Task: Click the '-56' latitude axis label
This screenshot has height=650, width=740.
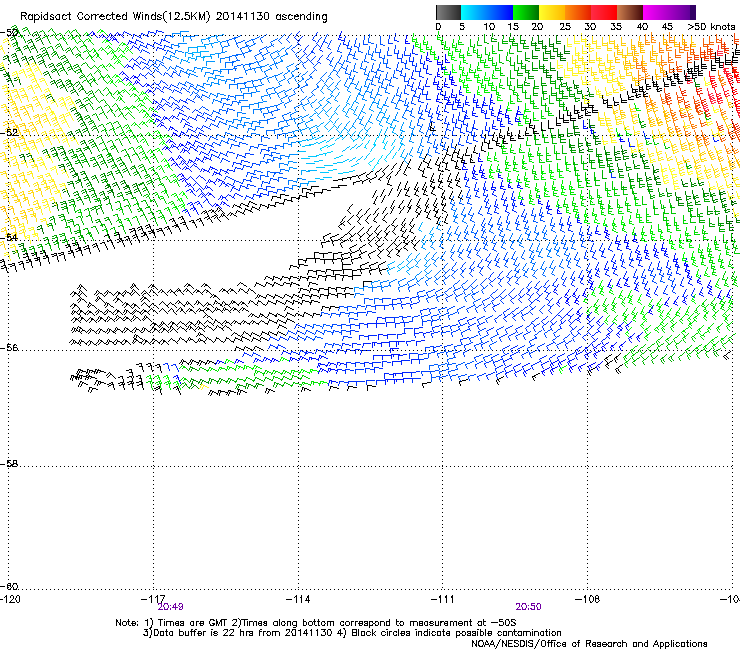Action: click(9, 348)
